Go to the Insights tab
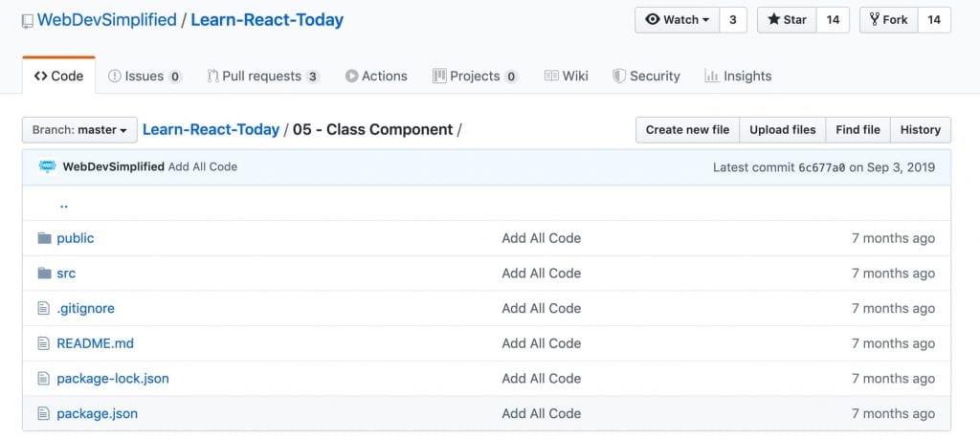The image size is (980, 439). coord(738,77)
